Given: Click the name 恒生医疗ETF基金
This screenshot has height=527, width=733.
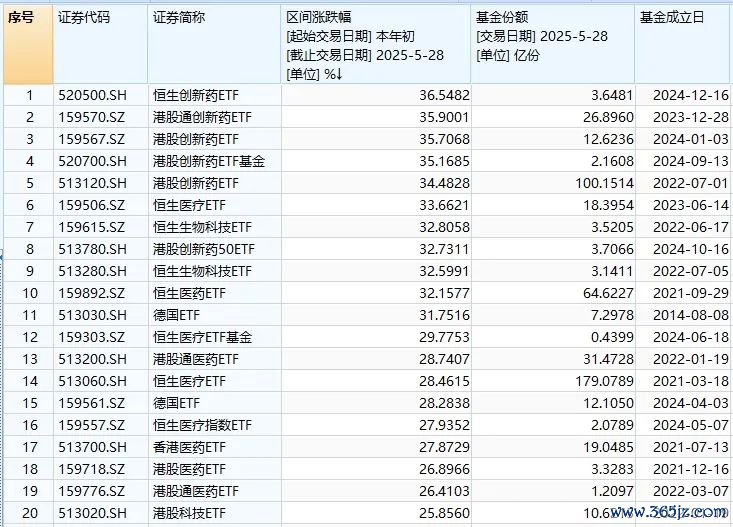Looking at the screenshot, I should click(x=202, y=337).
